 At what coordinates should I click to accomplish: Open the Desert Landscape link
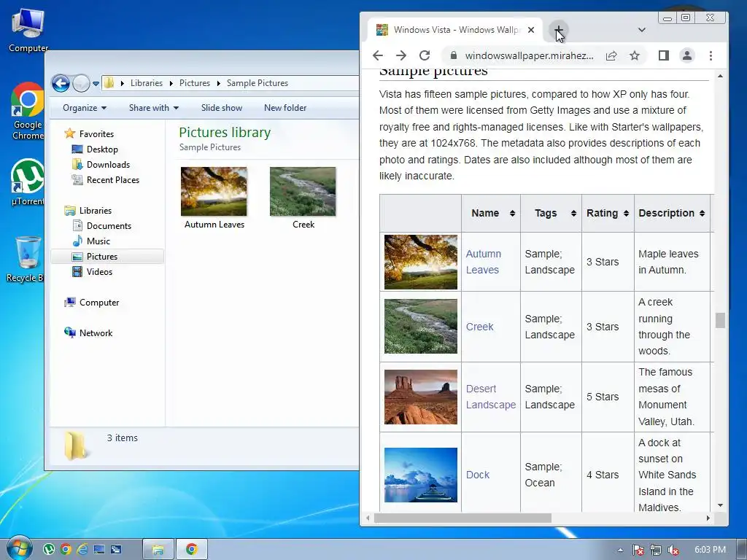point(491,397)
